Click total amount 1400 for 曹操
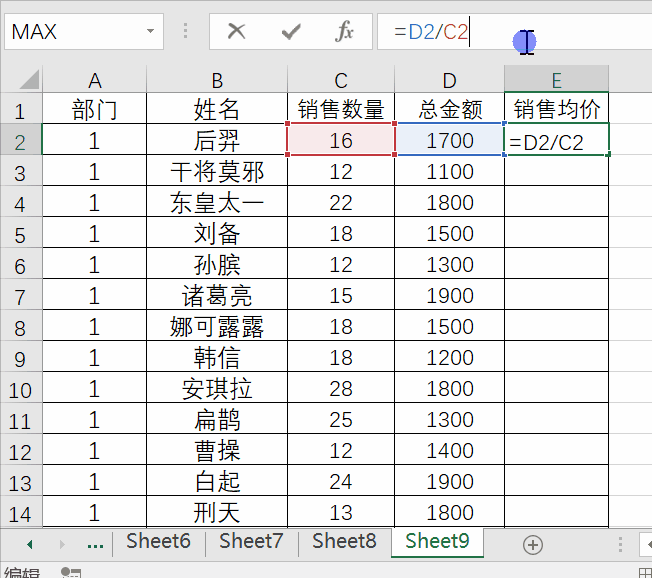 pos(449,450)
